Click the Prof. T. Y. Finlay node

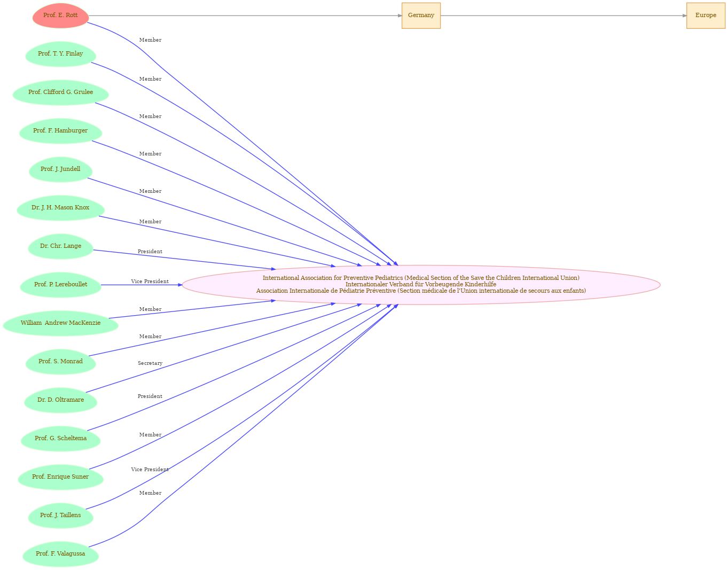pos(60,54)
